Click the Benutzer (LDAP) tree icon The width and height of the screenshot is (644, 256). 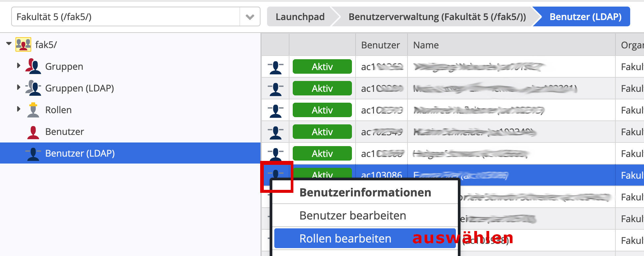[x=33, y=154]
